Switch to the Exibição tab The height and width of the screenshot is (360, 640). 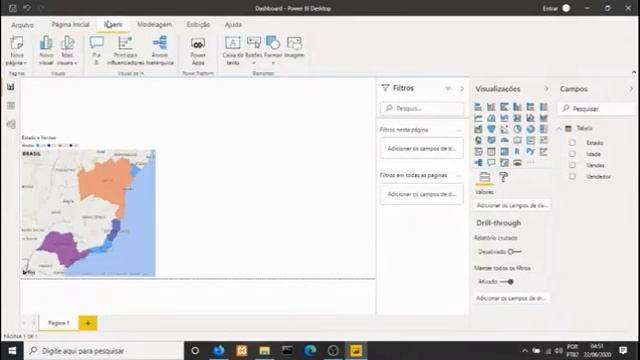click(198, 24)
